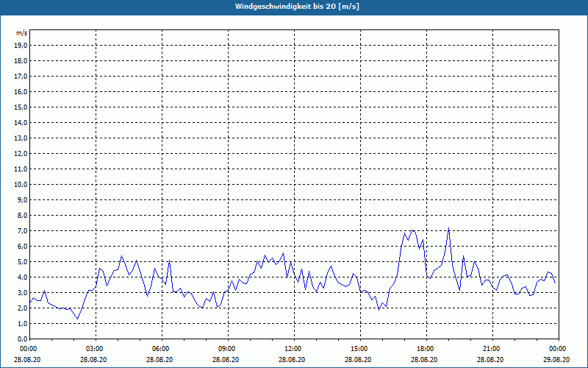This screenshot has height=368, width=588.
Task: Click the '19,0' y-axis label
Action: tap(21, 46)
